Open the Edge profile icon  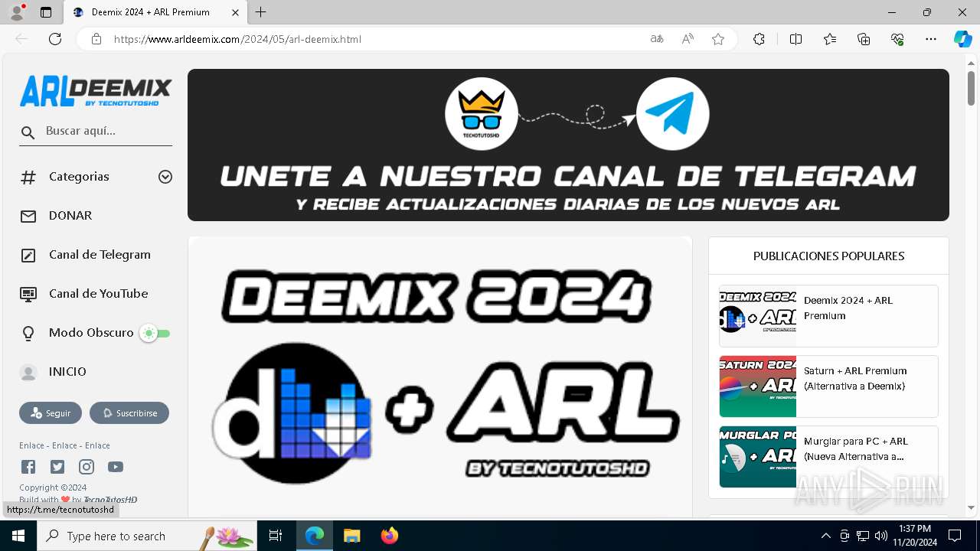click(17, 12)
